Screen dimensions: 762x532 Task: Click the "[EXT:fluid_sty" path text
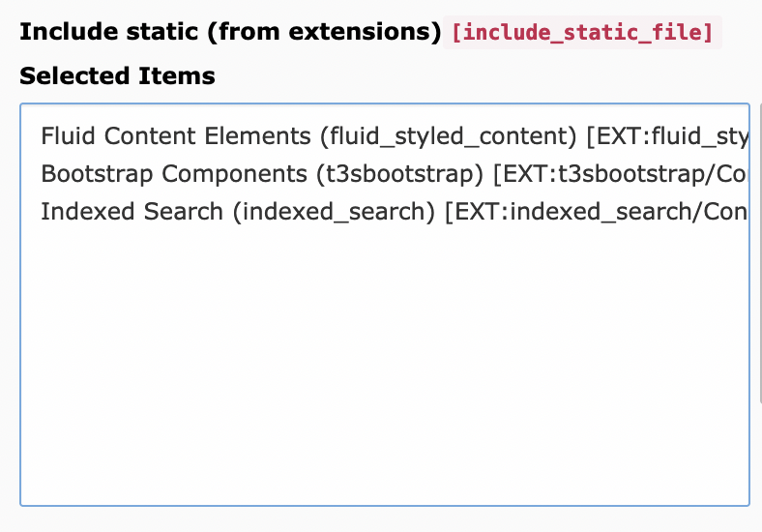(x=667, y=136)
